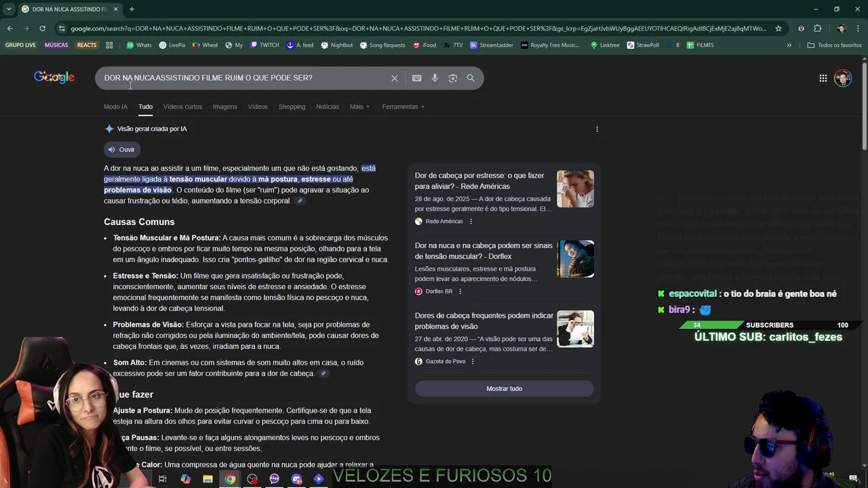Click the Google logo

(54, 77)
